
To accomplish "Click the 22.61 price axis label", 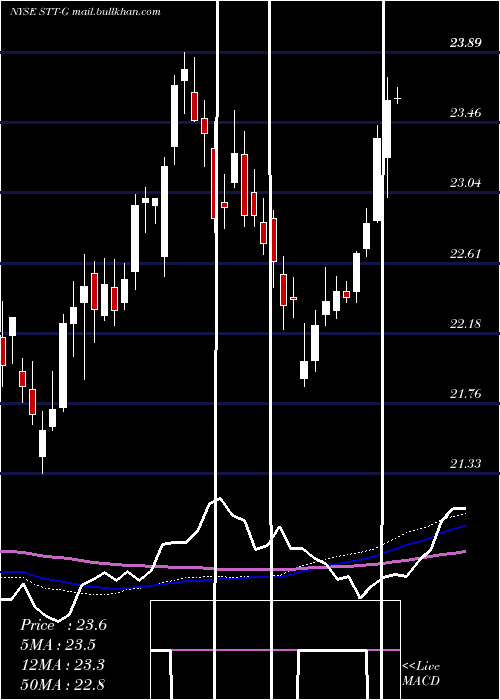I will click(466, 254).
